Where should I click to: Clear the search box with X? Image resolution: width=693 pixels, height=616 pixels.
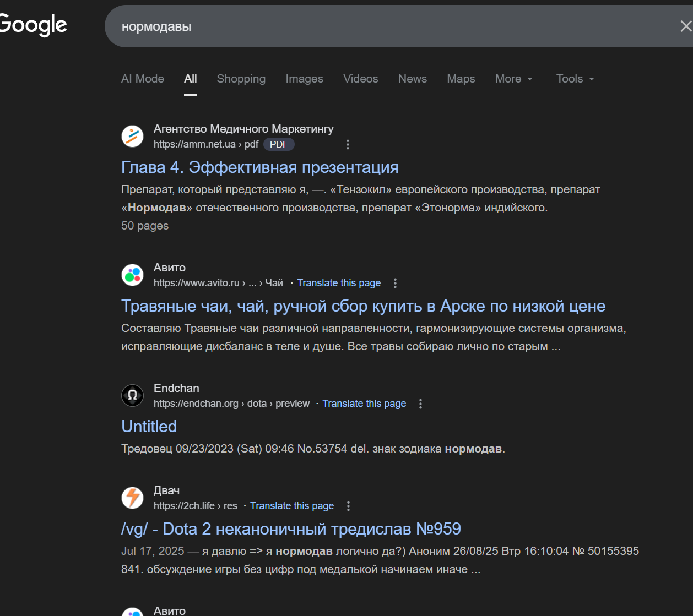coord(685,26)
